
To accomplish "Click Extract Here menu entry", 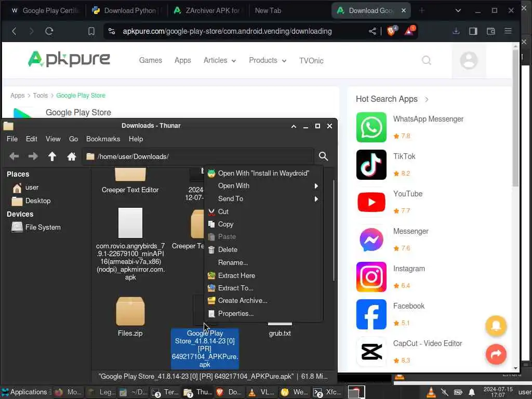I will [263, 275].
